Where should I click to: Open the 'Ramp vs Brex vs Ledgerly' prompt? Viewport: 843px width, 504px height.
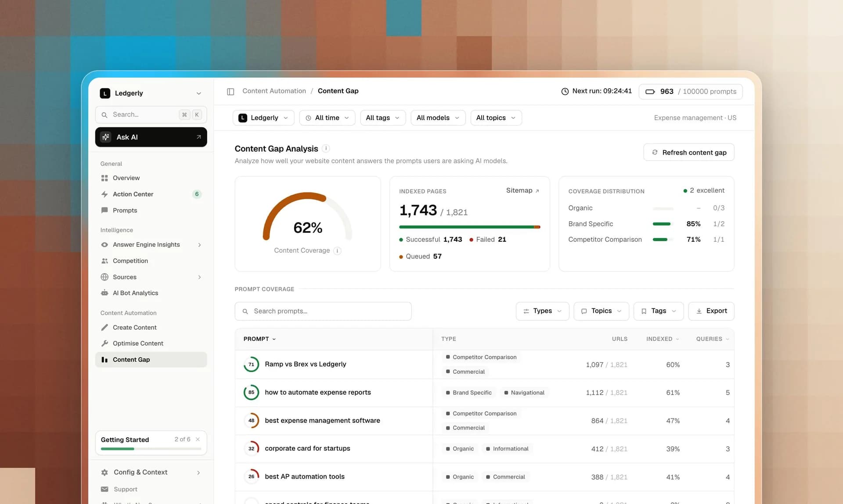[x=305, y=365]
